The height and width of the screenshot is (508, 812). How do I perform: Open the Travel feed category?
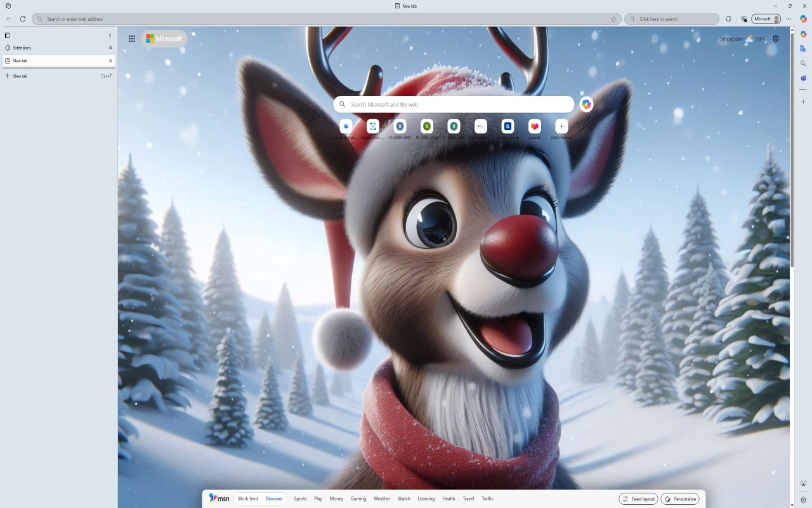coord(468,499)
